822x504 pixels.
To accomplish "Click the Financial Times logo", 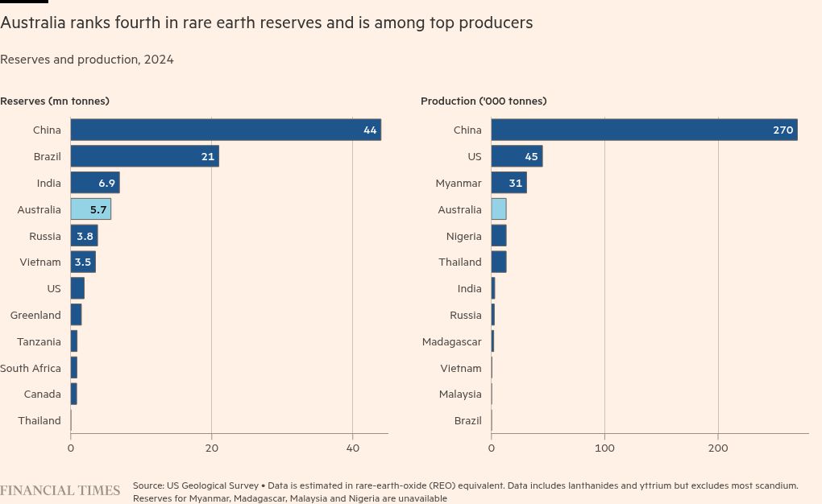I will [x=60, y=490].
